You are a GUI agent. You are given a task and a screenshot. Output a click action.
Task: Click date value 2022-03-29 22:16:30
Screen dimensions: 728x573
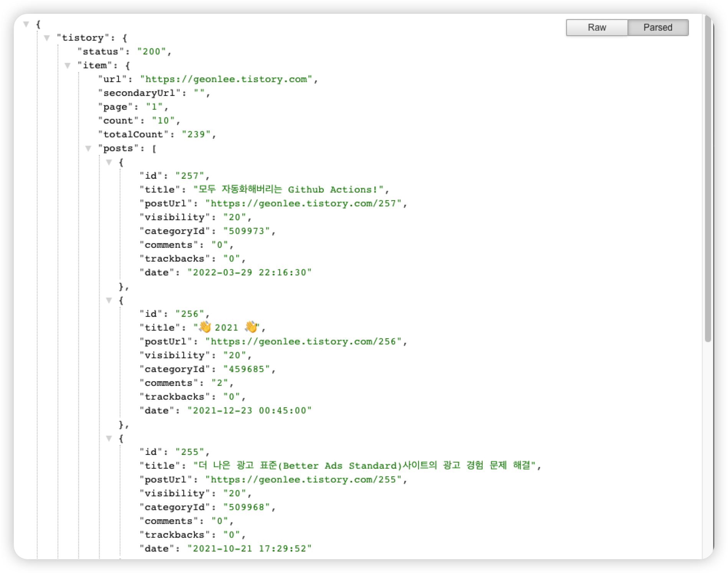coord(249,273)
